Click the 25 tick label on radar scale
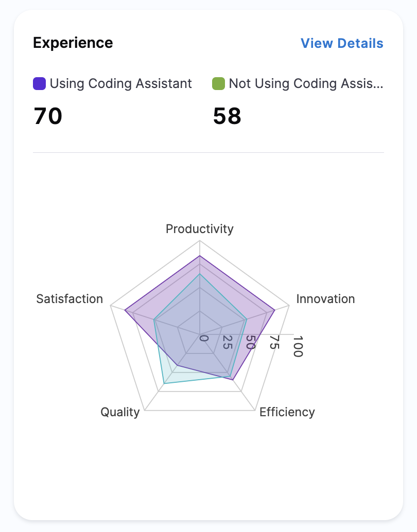 pos(227,342)
